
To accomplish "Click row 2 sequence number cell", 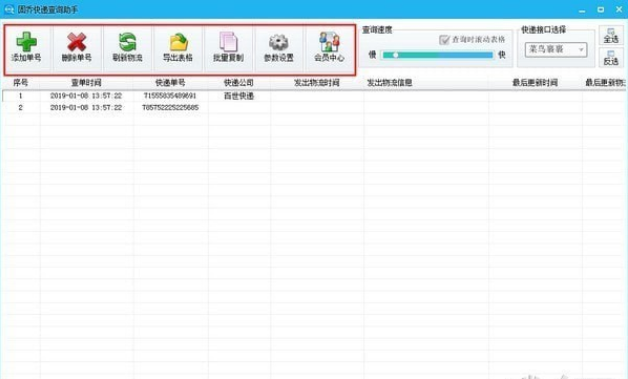I will pos(21,107).
